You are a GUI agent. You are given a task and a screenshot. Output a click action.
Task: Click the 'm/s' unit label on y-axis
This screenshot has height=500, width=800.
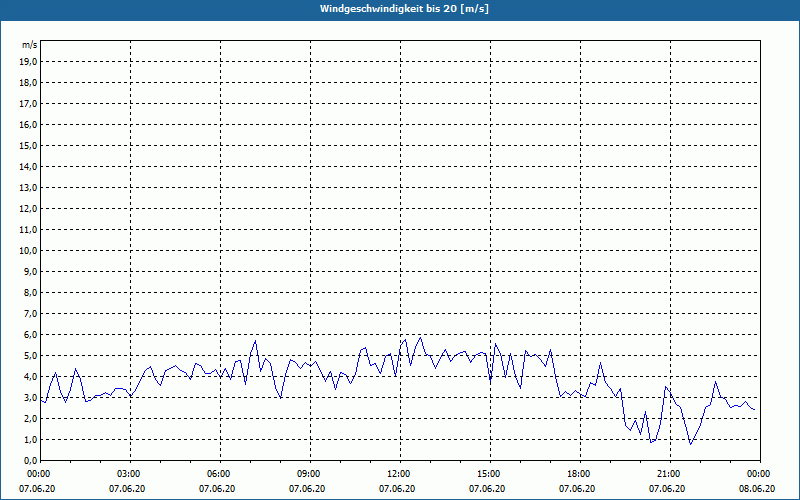point(29,45)
